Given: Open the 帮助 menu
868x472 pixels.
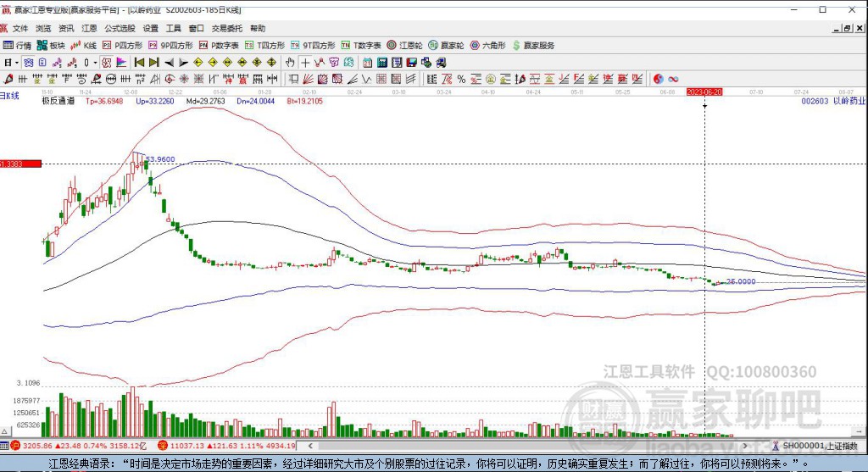Looking at the screenshot, I should point(258,28).
